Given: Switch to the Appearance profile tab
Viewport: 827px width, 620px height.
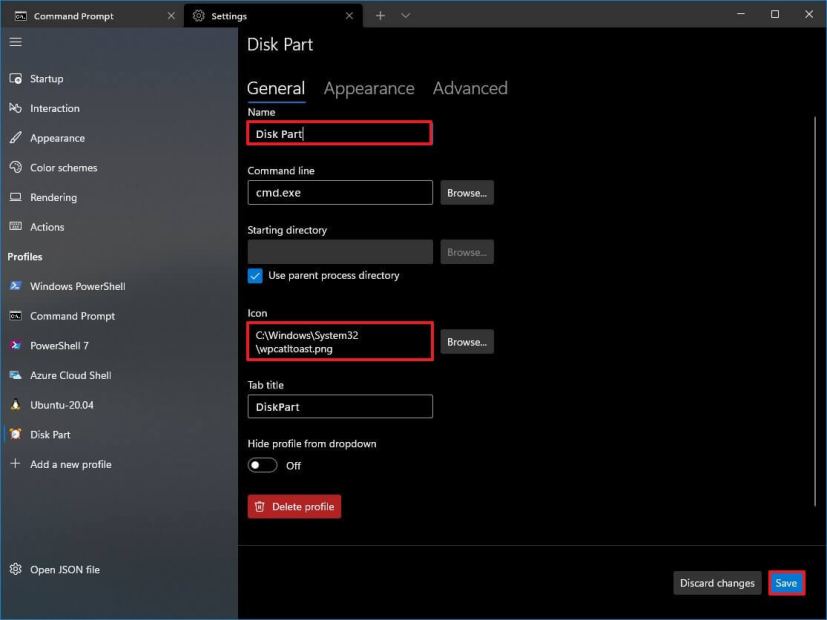Looking at the screenshot, I should click(x=369, y=89).
